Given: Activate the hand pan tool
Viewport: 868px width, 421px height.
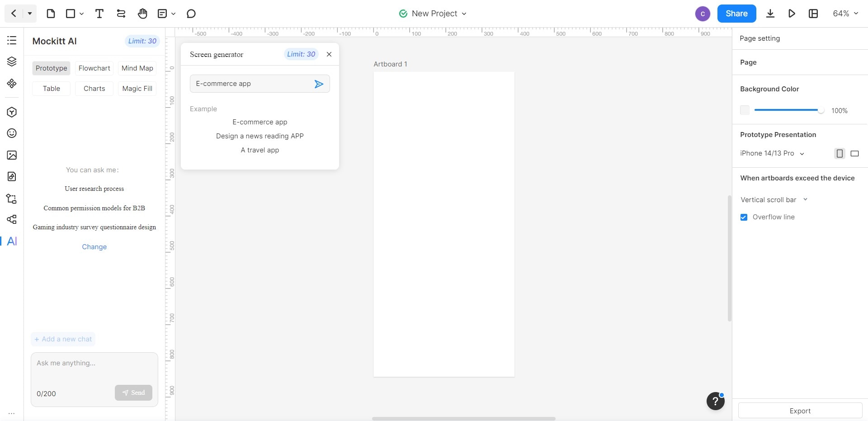Looking at the screenshot, I should click(142, 14).
